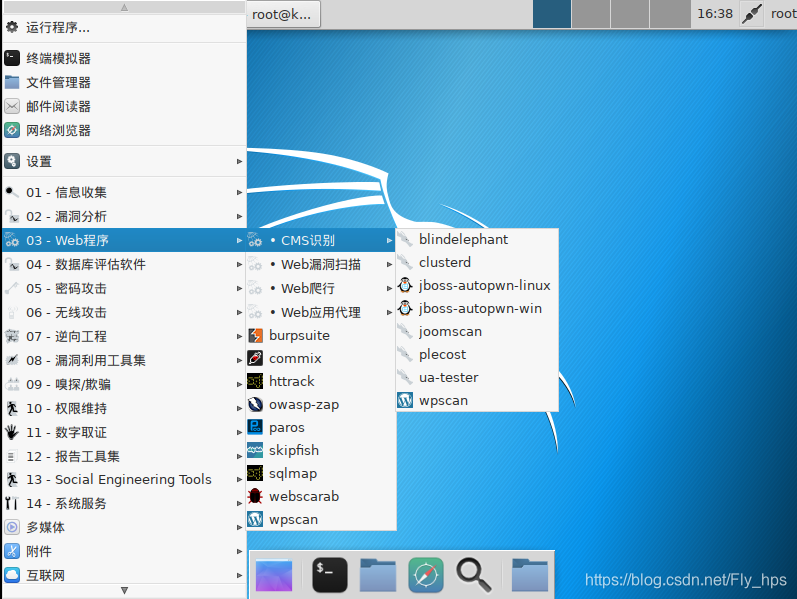Image resolution: width=797 pixels, height=599 pixels.
Task: Select the highlighted 03 - Web程序 item
Action: 124,240
